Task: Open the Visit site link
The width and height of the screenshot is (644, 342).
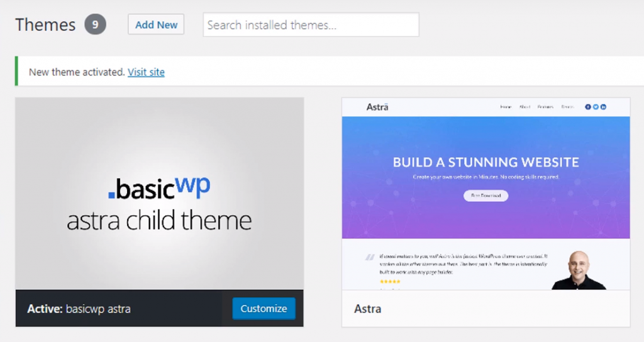Action: tap(146, 72)
